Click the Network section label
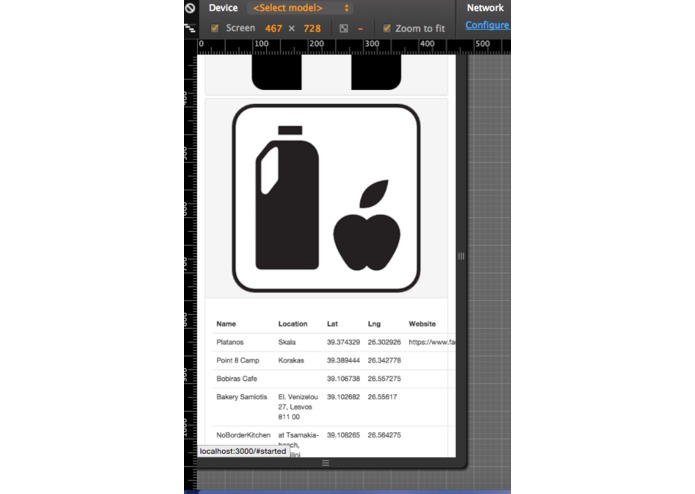The height and width of the screenshot is (494, 695). (485, 8)
